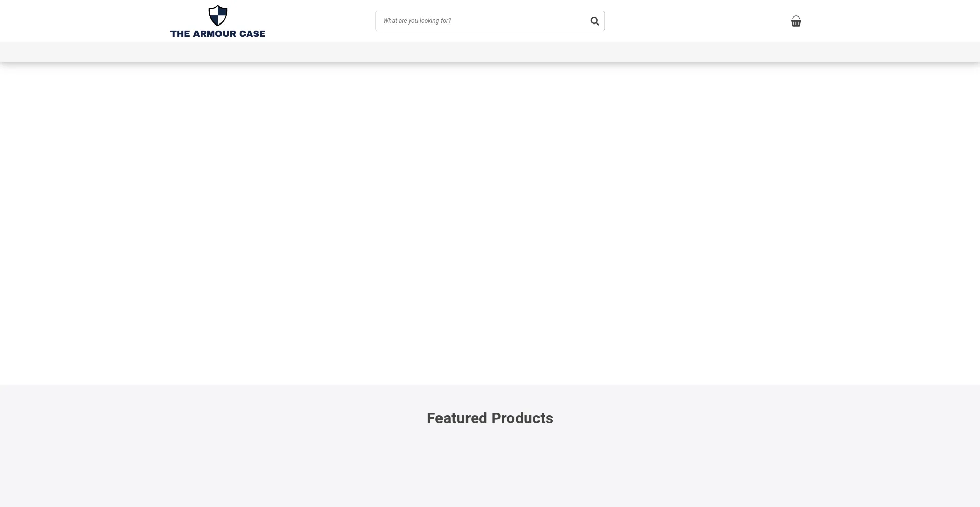Click the magnifying glass search icon

click(594, 21)
